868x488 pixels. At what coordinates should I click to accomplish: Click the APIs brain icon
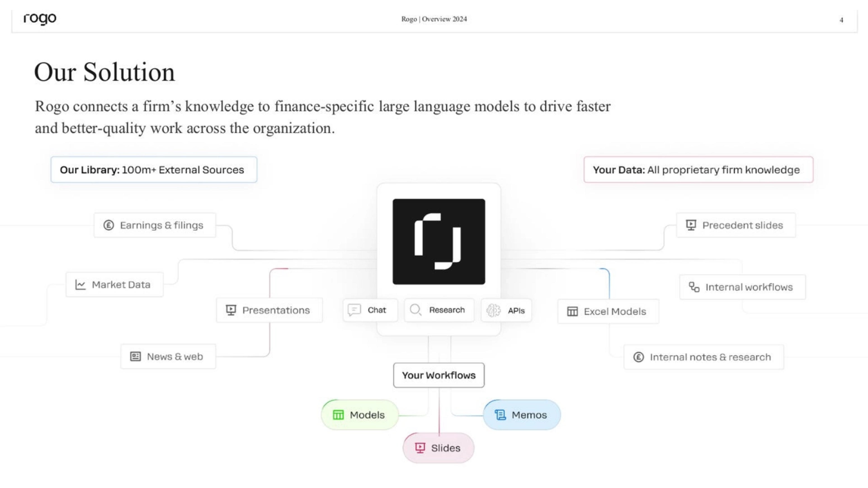[x=493, y=310]
